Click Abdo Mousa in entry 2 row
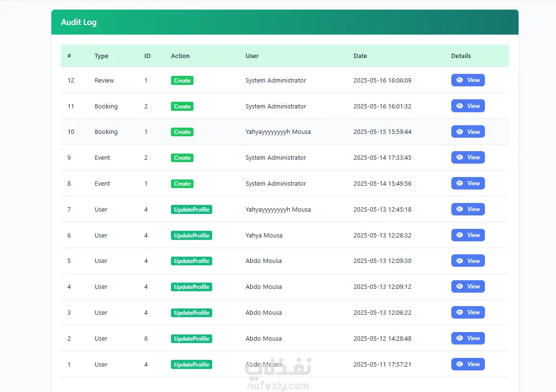This screenshot has width=556, height=392. tap(264, 338)
